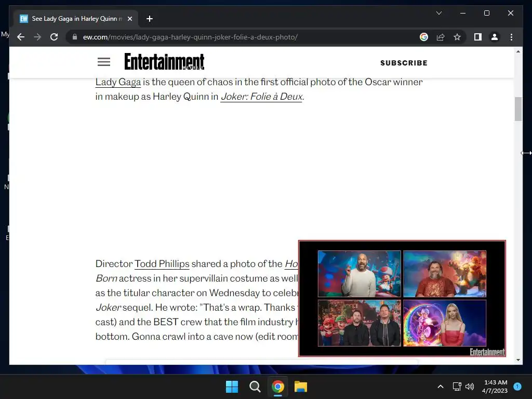
Task: Bookmark this tab with the star icon
Action: pos(457,37)
